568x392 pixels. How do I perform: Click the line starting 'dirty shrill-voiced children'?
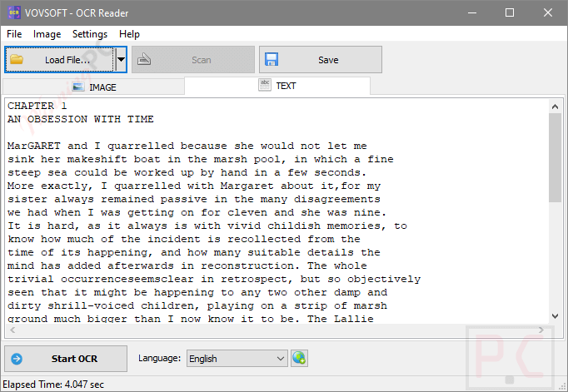pyautogui.click(x=197, y=305)
